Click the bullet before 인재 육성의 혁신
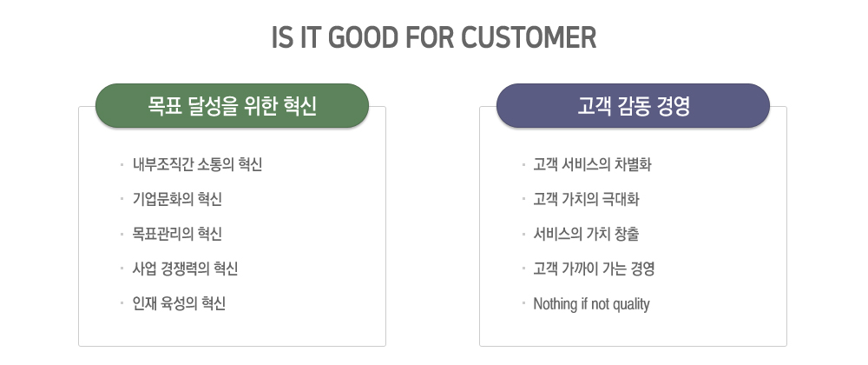The width and height of the screenshot is (868, 365). tap(122, 303)
